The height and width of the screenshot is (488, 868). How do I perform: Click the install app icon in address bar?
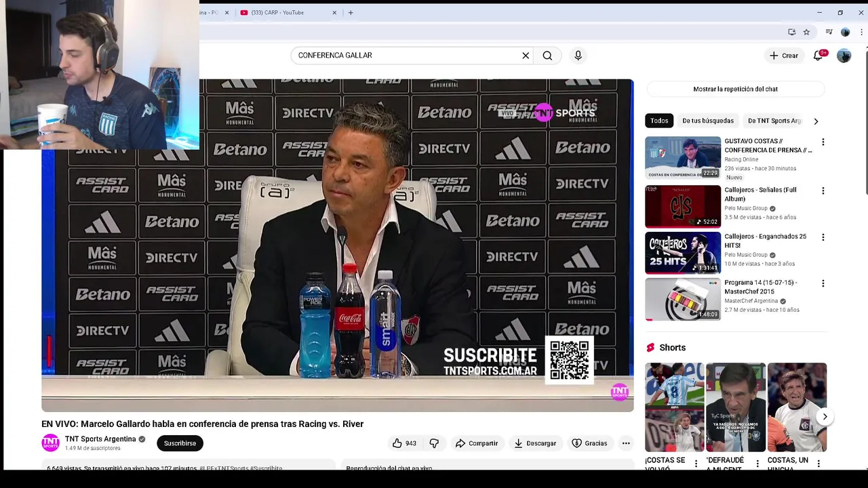point(791,32)
